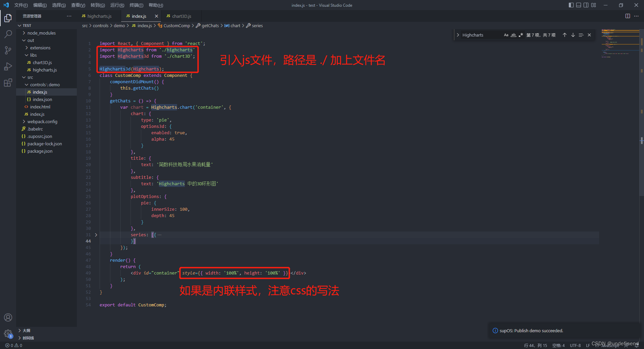Expand the extensions folder
The width and height of the screenshot is (644, 349).
pos(46,48)
